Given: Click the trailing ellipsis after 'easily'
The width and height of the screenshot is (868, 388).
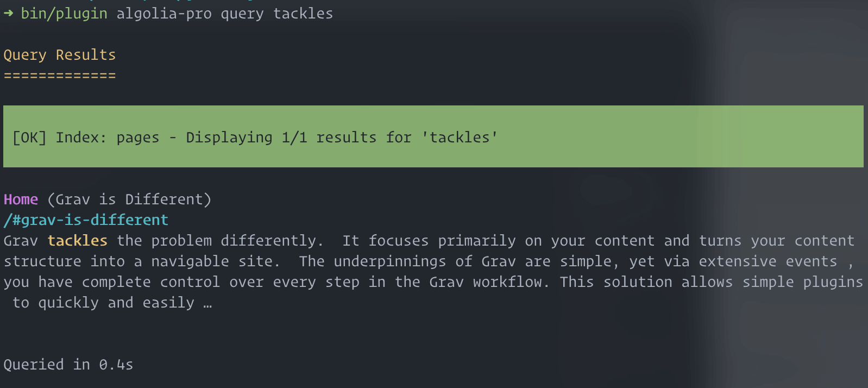Looking at the screenshot, I should 207,304.
